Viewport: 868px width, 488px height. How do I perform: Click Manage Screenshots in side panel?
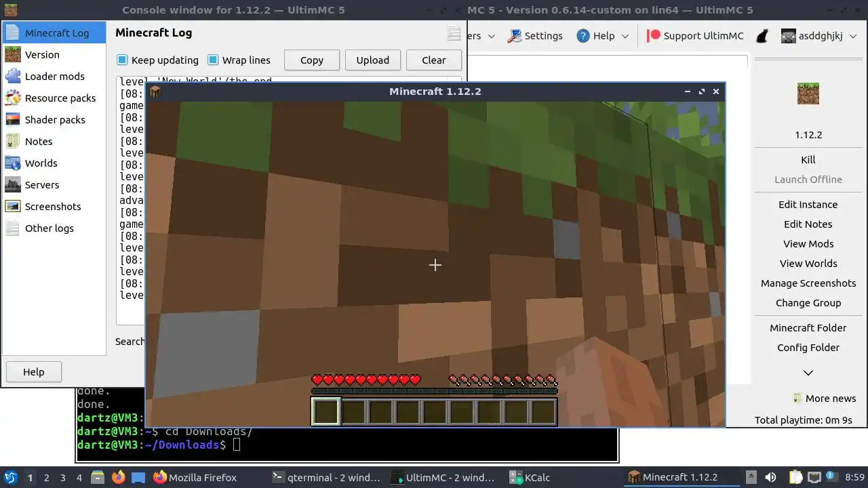tap(808, 283)
